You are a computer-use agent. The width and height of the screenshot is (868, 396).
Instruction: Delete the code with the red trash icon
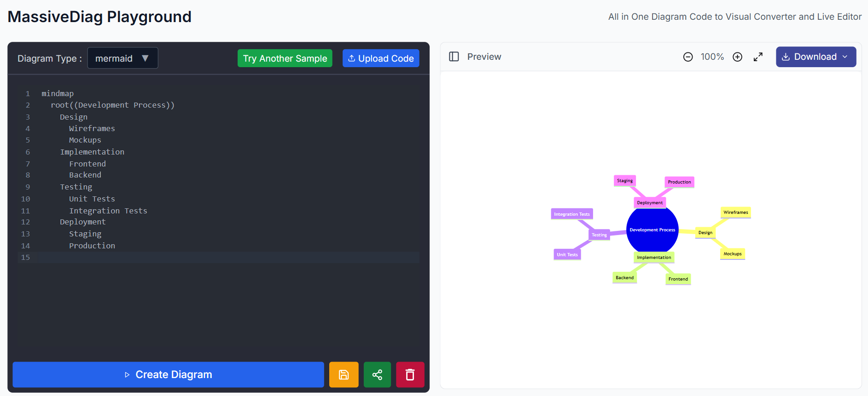pos(410,375)
